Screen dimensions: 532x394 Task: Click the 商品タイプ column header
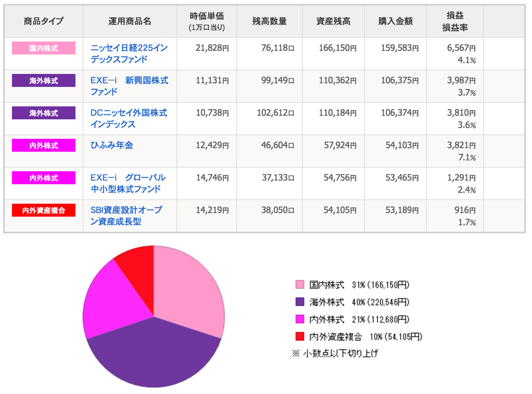pos(43,21)
